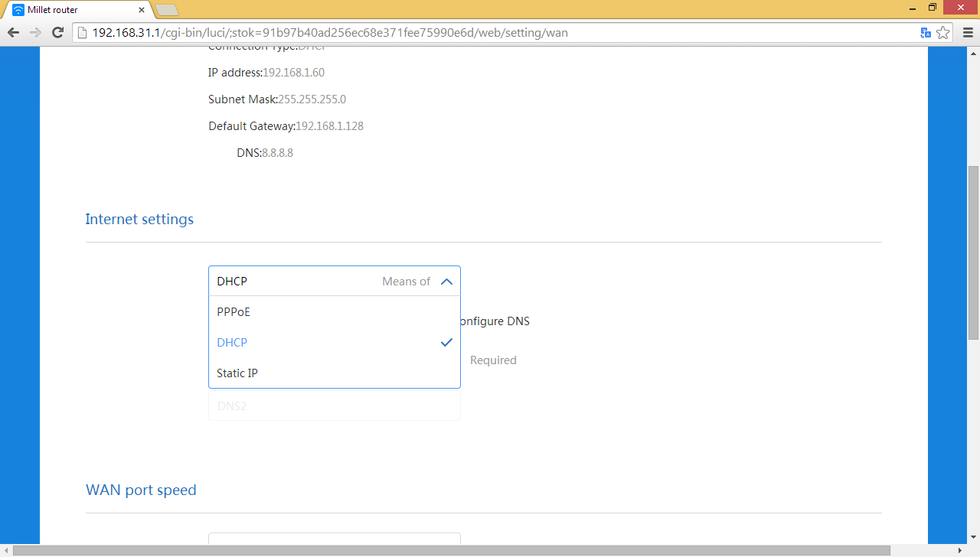This screenshot has height=557, width=980.
Task: Click the page info icon in address bar
Action: point(83,33)
